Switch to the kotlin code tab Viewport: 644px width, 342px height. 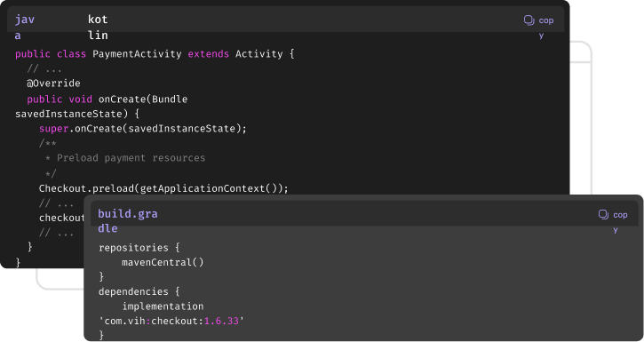tap(98, 28)
